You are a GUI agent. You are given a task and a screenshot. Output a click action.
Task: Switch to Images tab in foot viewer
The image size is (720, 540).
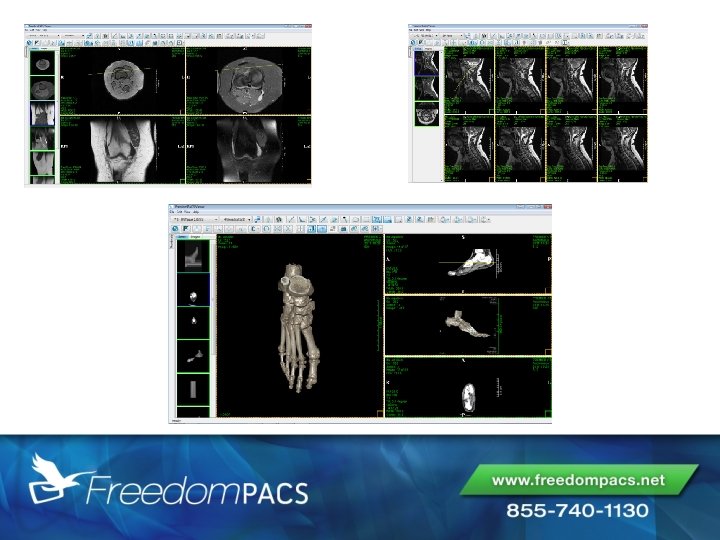point(196,237)
